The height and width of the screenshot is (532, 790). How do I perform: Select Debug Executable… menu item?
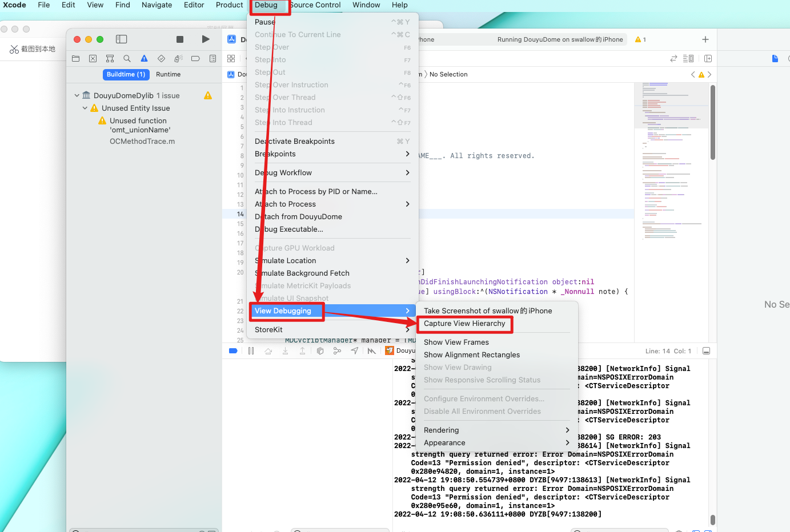(333, 229)
